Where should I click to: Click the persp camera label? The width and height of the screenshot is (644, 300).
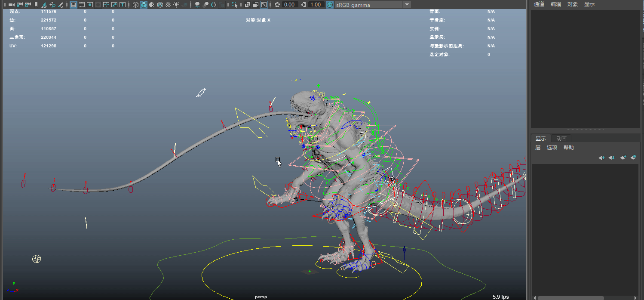pos(261,297)
